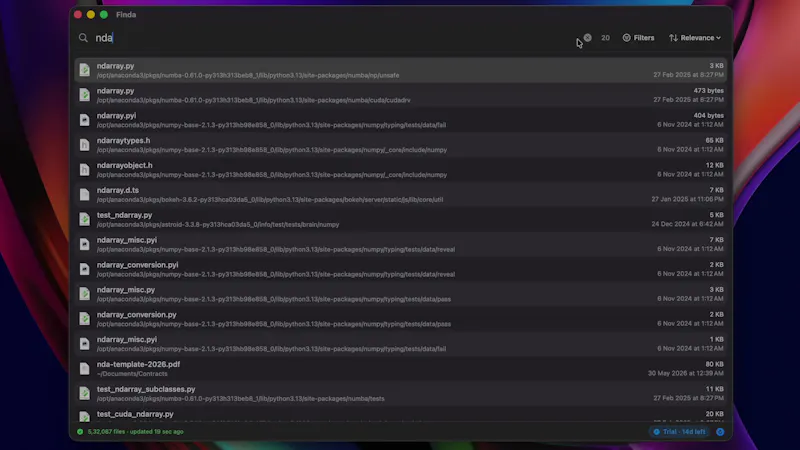Screen dimensions: 800x450
Task: Select the 'ndarraytypes.h' file name
Action: pyautogui.click(x=123, y=140)
